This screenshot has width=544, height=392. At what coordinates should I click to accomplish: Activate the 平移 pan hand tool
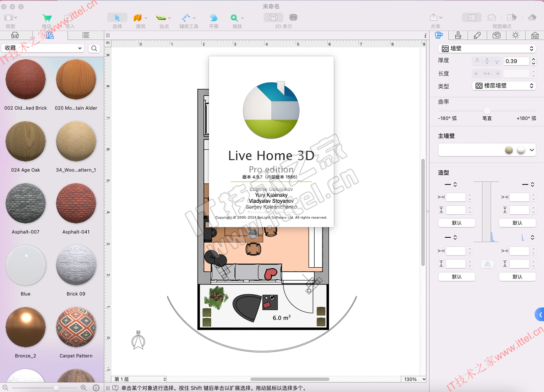coord(214,18)
